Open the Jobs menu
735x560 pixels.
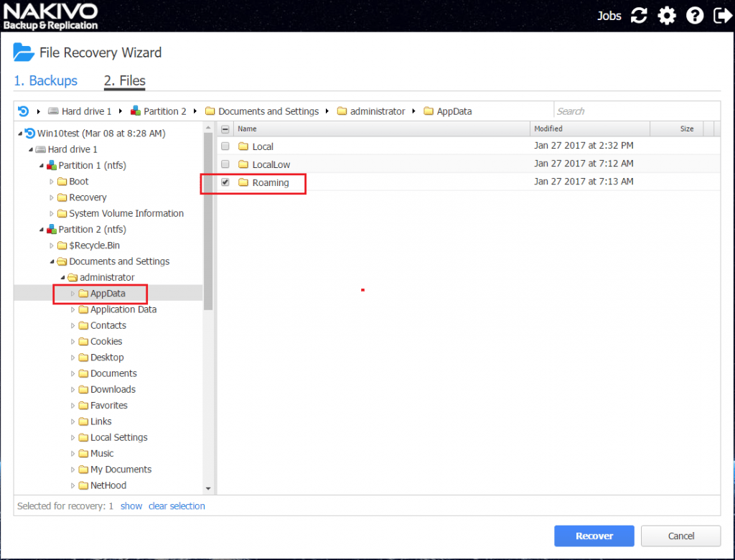(x=609, y=15)
